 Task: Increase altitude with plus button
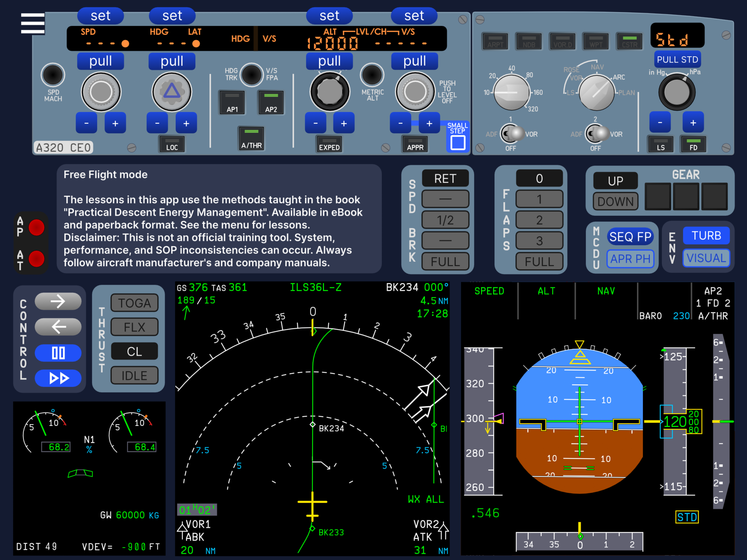[x=344, y=123]
